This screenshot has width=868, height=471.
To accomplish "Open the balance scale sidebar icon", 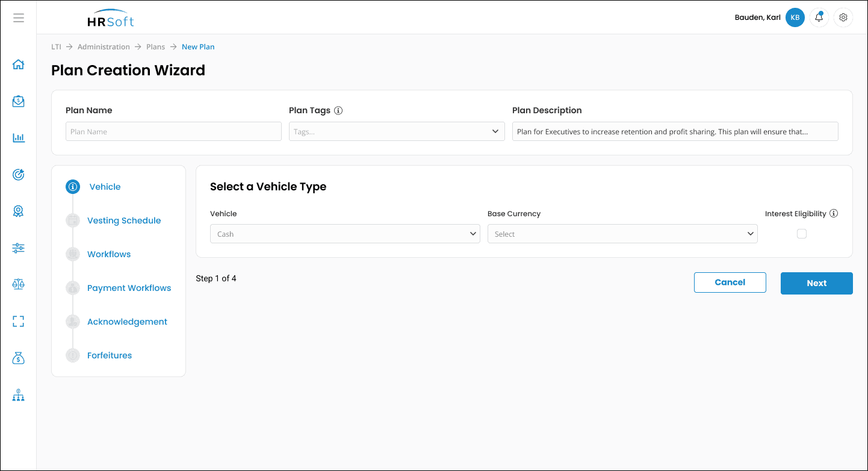I will 19,284.
